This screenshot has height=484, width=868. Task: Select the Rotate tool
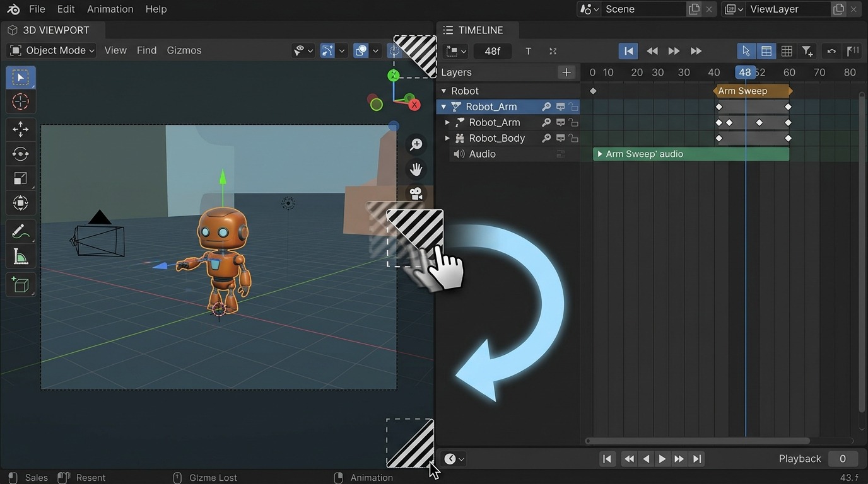(x=21, y=154)
